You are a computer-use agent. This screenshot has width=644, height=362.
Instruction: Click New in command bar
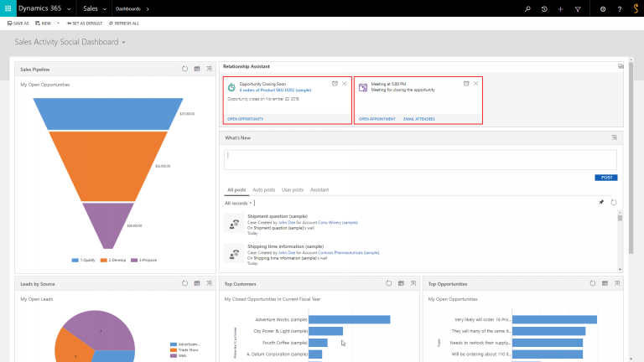click(43, 23)
